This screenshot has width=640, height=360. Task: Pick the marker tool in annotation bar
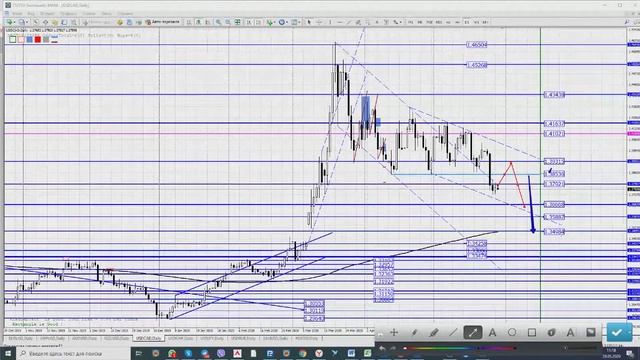[x=433, y=333]
